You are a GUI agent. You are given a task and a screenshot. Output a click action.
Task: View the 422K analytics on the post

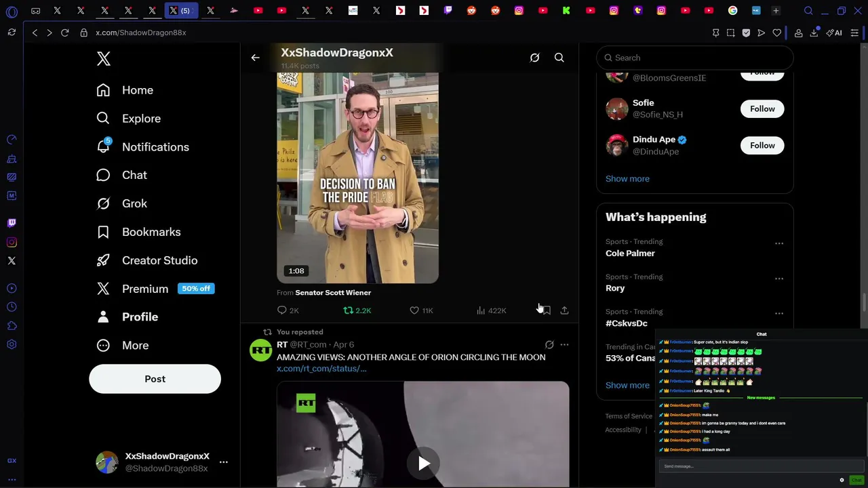[492, 310]
